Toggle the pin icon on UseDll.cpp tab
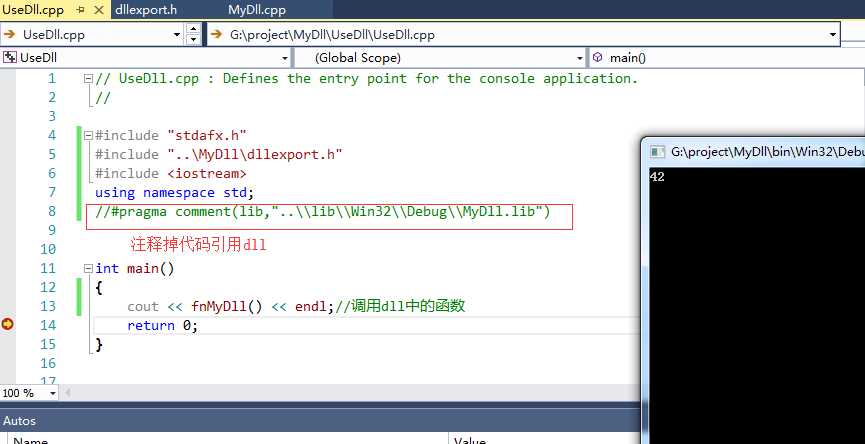The width and height of the screenshot is (865, 444). (x=81, y=9)
